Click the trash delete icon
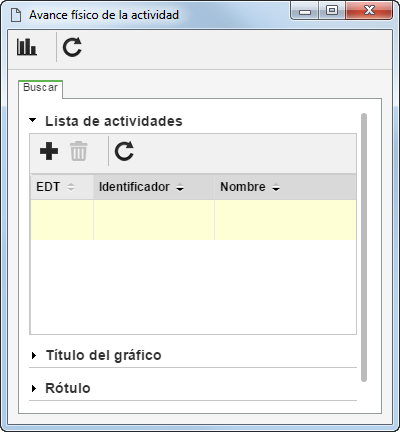This screenshot has width=400, height=432. click(79, 151)
